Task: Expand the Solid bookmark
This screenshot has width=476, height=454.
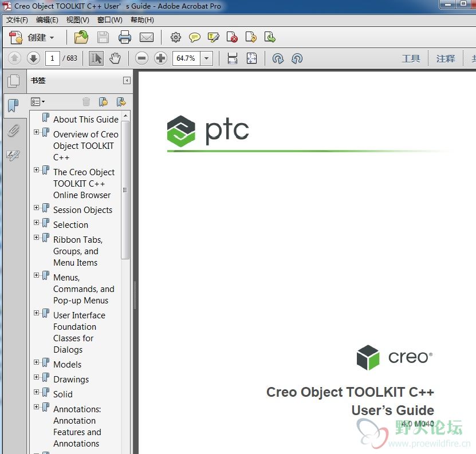Action: point(36,392)
